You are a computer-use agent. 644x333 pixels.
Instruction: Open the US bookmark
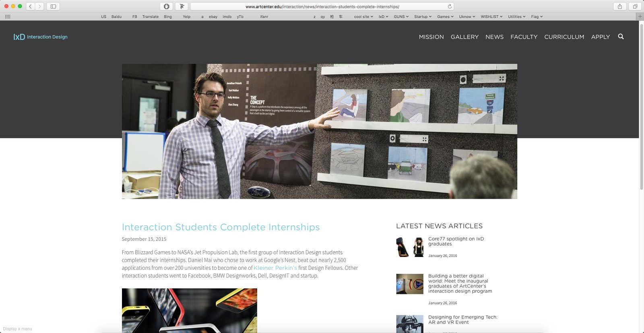click(104, 16)
